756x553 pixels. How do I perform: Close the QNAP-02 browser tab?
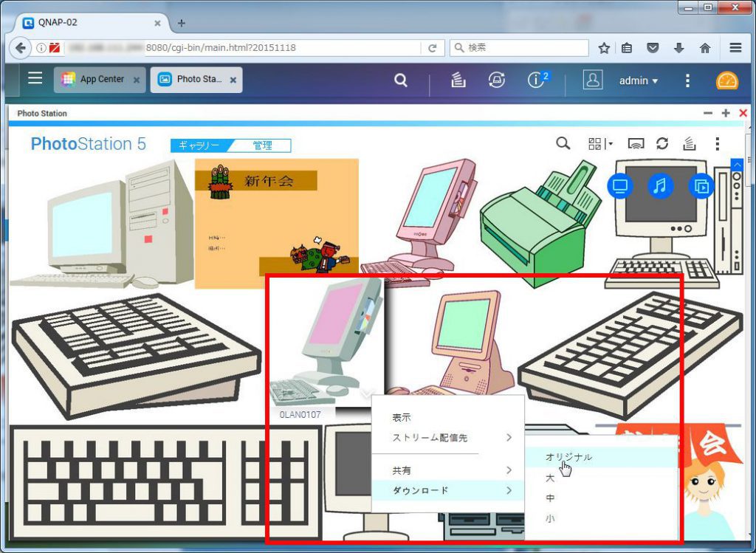click(157, 23)
